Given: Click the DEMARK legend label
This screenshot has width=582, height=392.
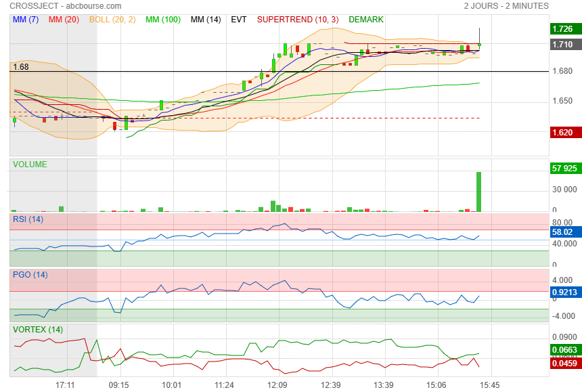Looking at the screenshot, I should point(366,20).
